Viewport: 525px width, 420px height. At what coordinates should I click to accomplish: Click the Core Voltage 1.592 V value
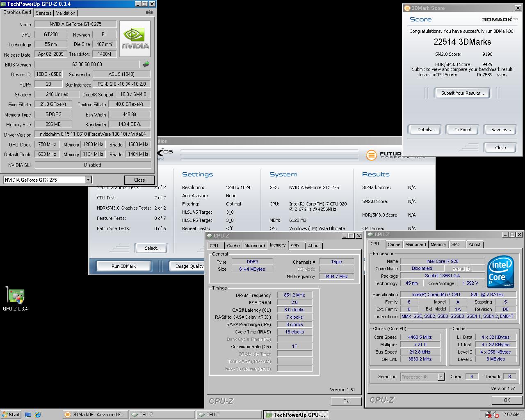click(x=470, y=283)
